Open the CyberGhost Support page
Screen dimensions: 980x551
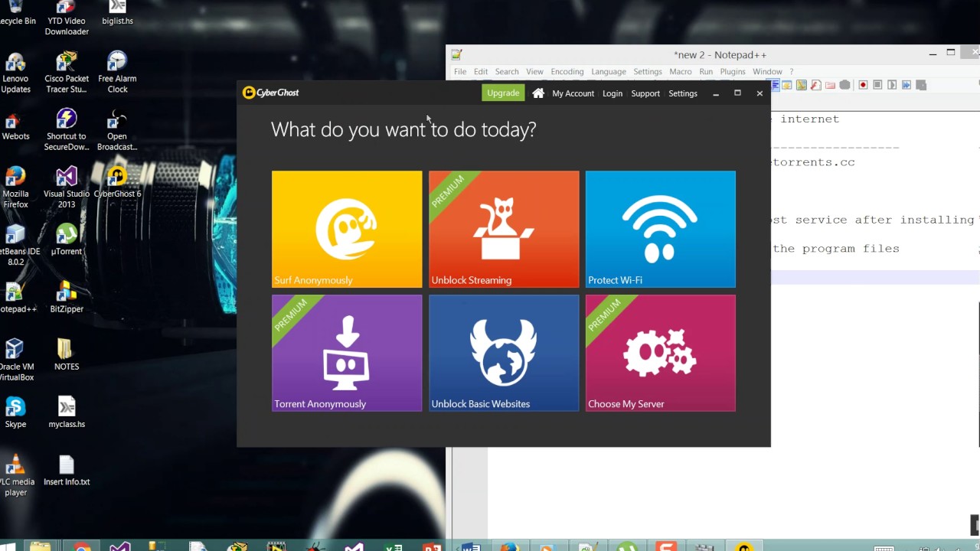645,93
